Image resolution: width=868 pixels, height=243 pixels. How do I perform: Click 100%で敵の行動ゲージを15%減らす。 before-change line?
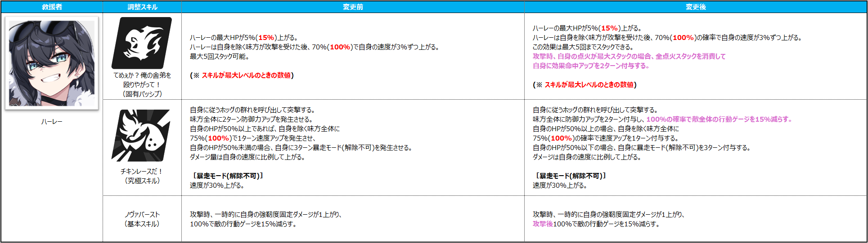(244, 224)
